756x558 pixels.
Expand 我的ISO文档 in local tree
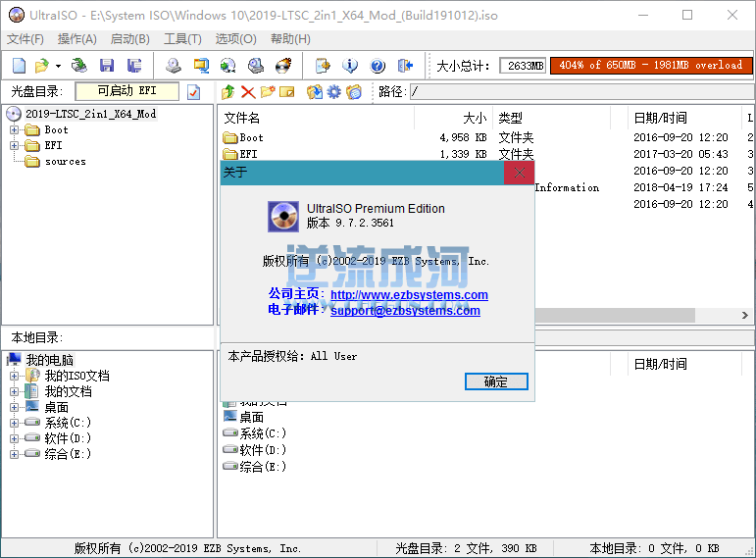coord(15,376)
